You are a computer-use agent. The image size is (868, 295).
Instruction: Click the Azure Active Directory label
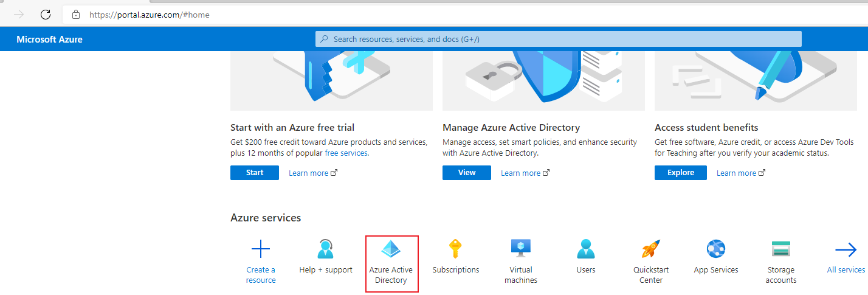coord(391,275)
